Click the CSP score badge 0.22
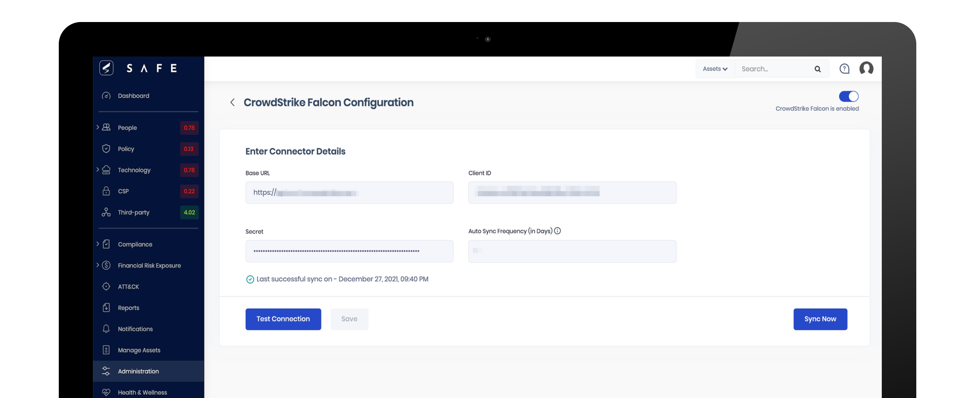The height and width of the screenshot is (398, 980). coord(189,191)
